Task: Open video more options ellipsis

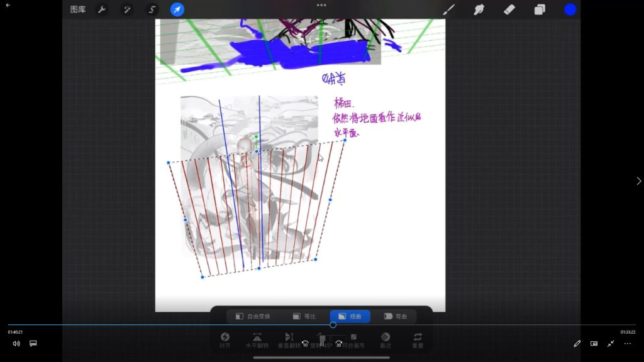Action: click(627, 343)
